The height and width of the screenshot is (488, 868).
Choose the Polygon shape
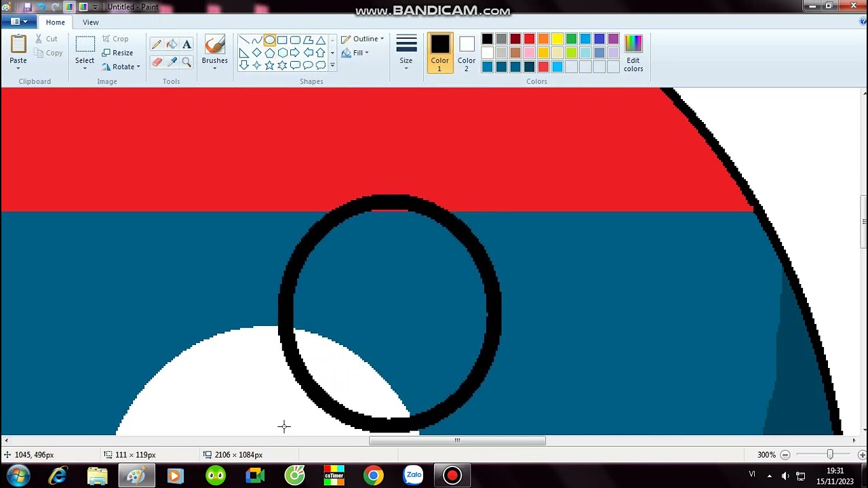tap(308, 40)
